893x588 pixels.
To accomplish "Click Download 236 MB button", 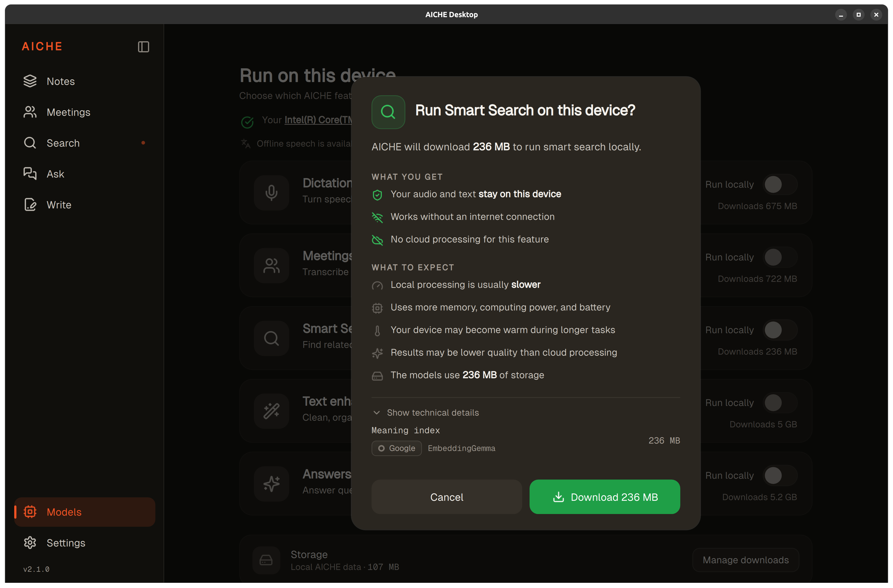I will coord(605,497).
